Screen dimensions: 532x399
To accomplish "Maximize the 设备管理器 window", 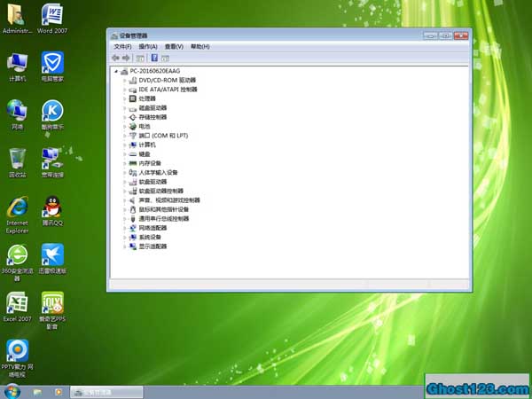I will click(445, 35).
